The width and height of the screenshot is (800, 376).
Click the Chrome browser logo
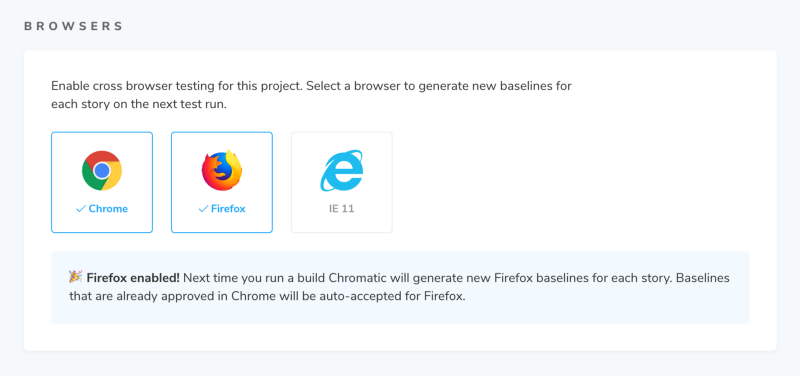[102, 170]
